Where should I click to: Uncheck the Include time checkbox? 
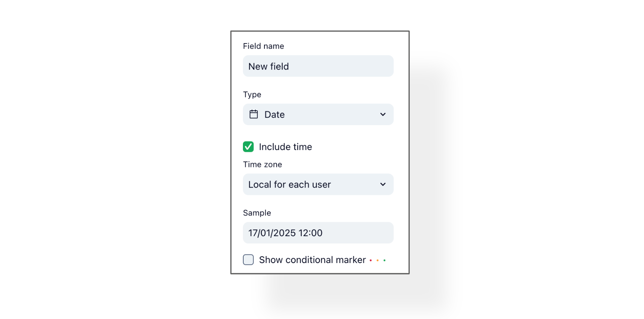point(248,147)
